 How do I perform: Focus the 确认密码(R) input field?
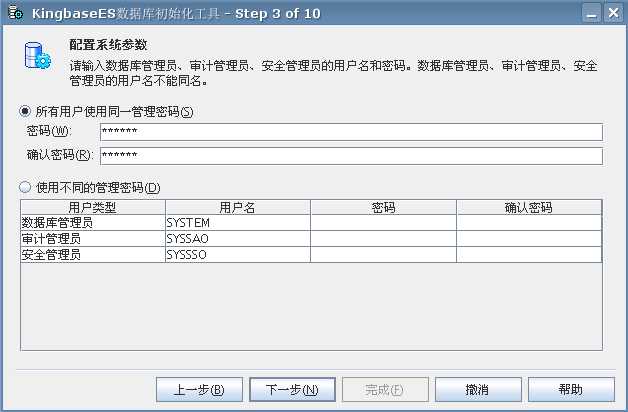point(351,156)
